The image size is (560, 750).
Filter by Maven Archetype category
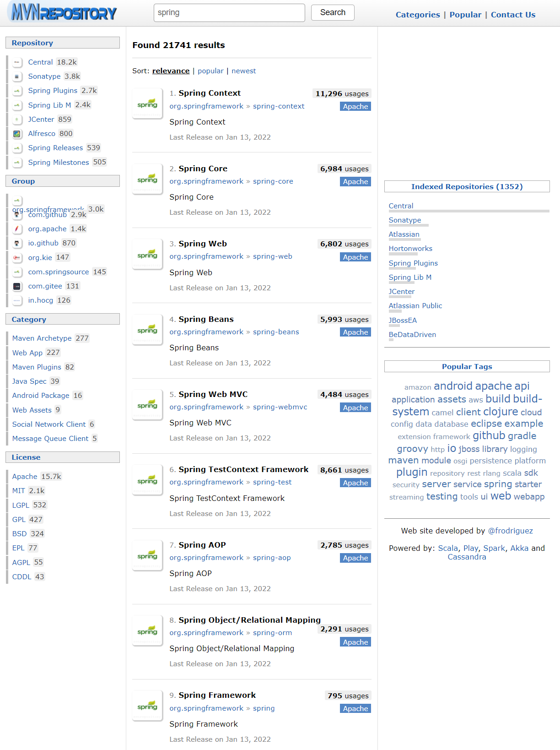point(42,338)
